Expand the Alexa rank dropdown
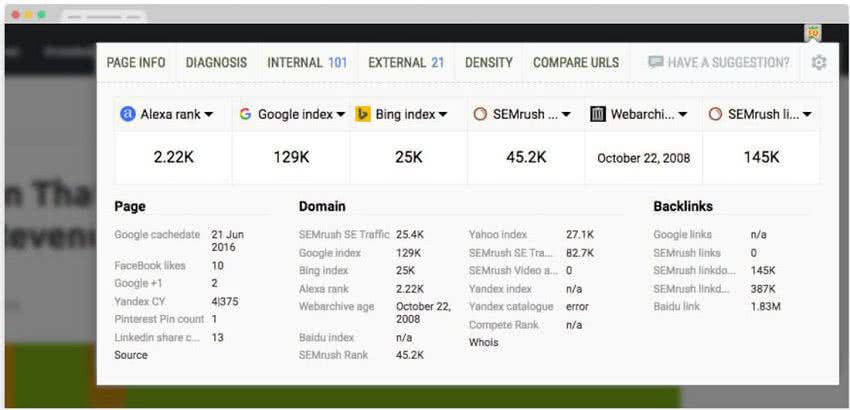This screenshot has width=850, height=410. click(208, 115)
